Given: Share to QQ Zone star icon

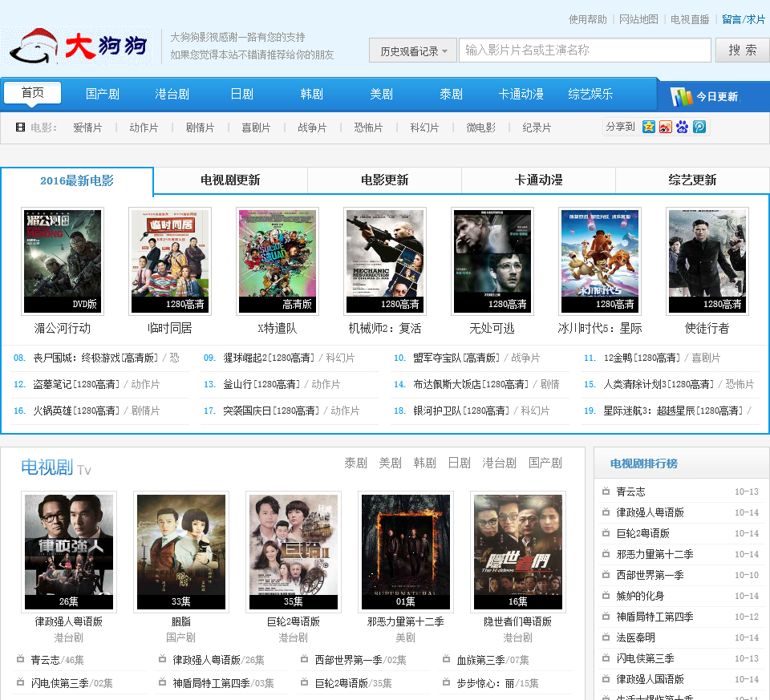Looking at the screenshot, I should click(649, 127).
